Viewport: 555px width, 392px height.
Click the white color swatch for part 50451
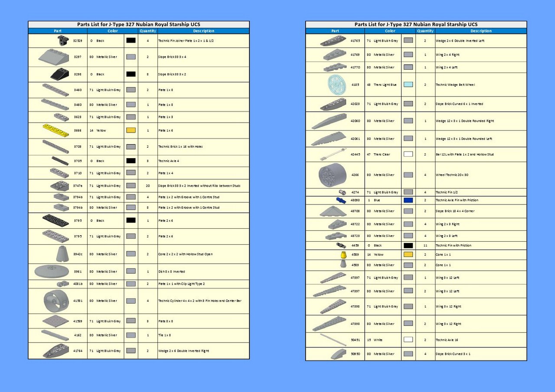pyautogui.click(x=408, y=340)
